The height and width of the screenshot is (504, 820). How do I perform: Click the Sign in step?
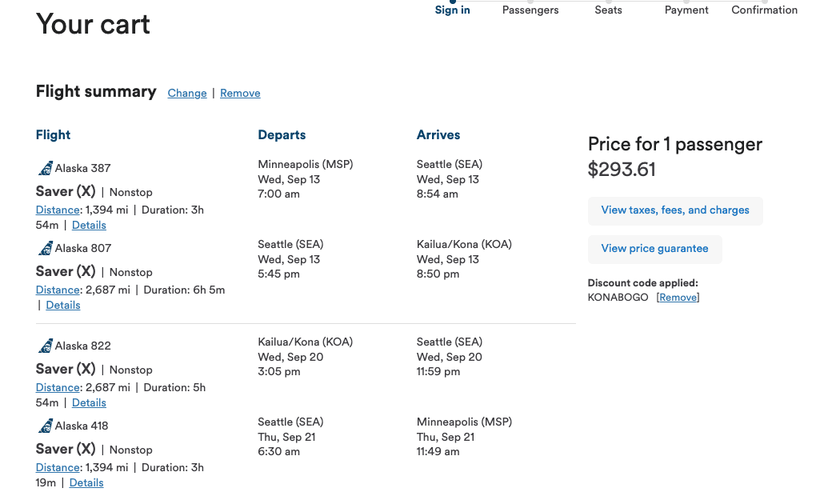coord(452,10)
